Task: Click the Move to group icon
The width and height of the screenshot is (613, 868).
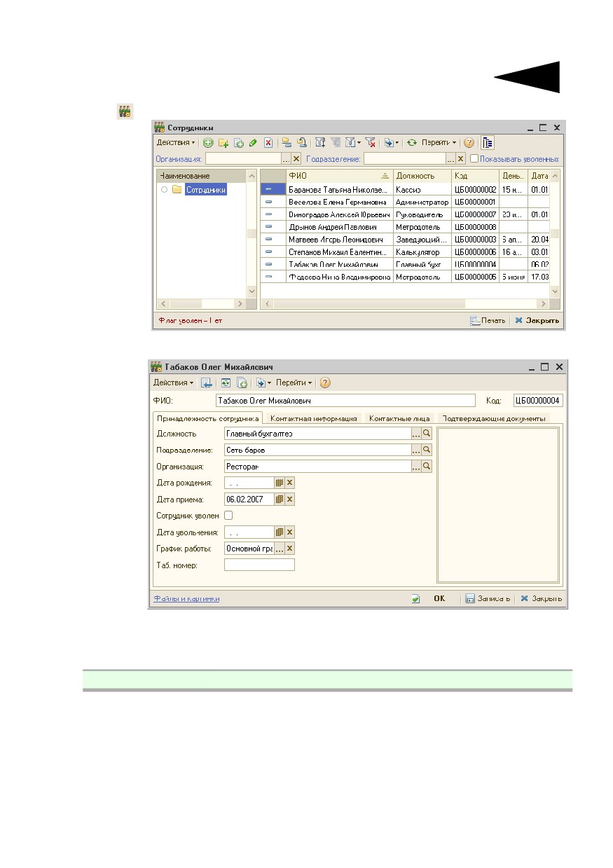Action: point(302,142)
